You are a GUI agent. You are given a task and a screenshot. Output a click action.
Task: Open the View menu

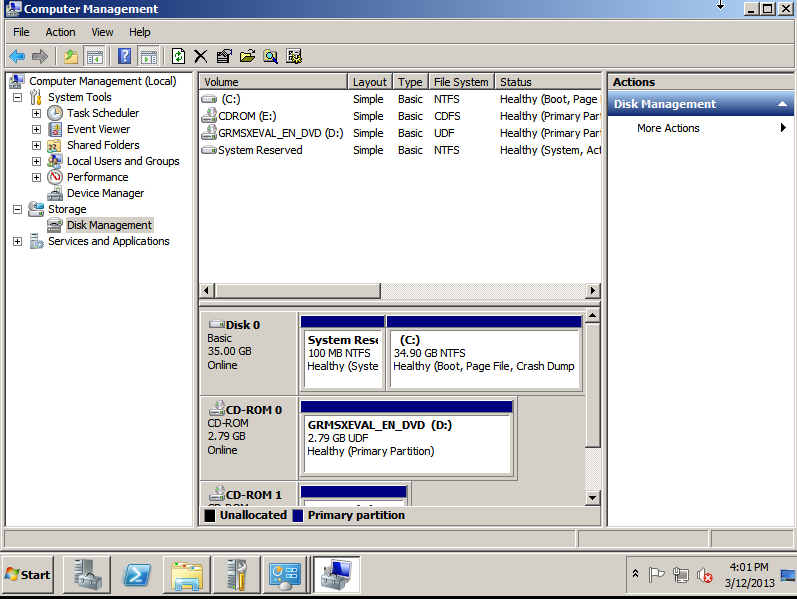(102, 32)
